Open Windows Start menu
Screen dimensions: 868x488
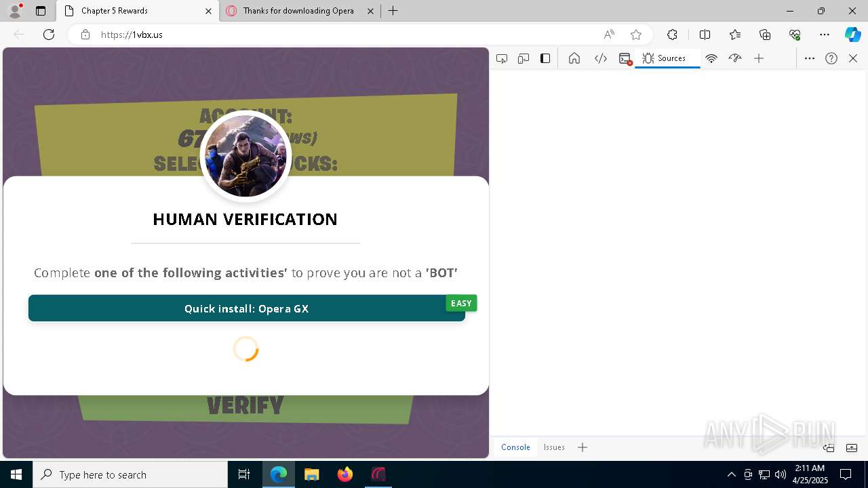pyautogui.click(x=16, y=474)
